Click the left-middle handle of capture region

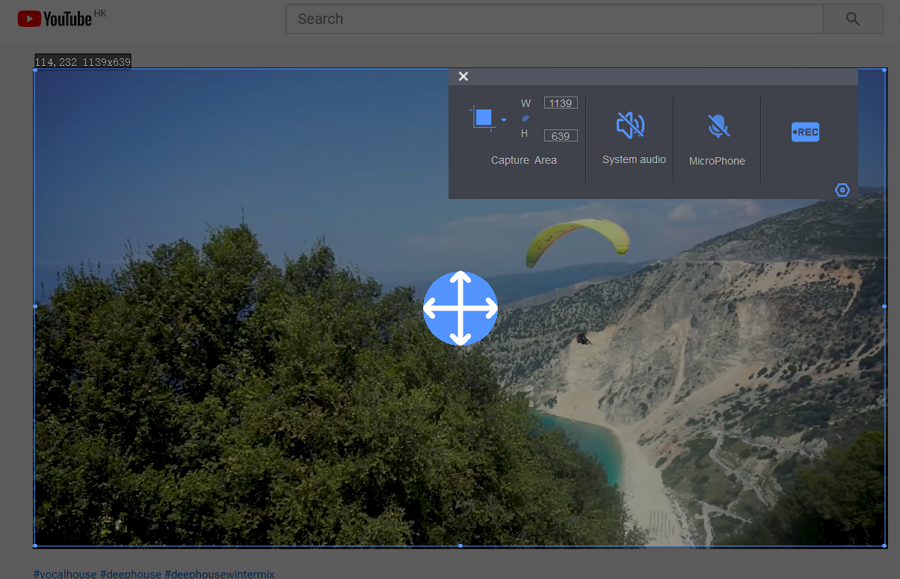[x=35, y=306]
